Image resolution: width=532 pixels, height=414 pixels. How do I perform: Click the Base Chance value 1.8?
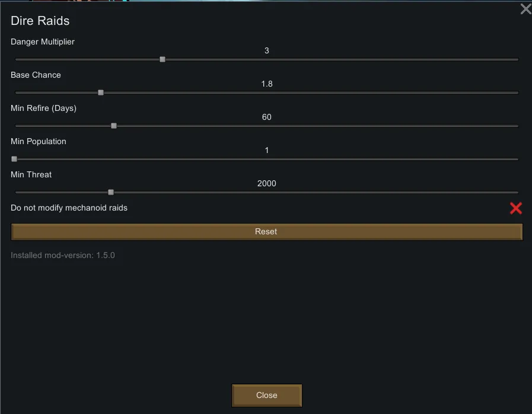[x=267, y=84]
